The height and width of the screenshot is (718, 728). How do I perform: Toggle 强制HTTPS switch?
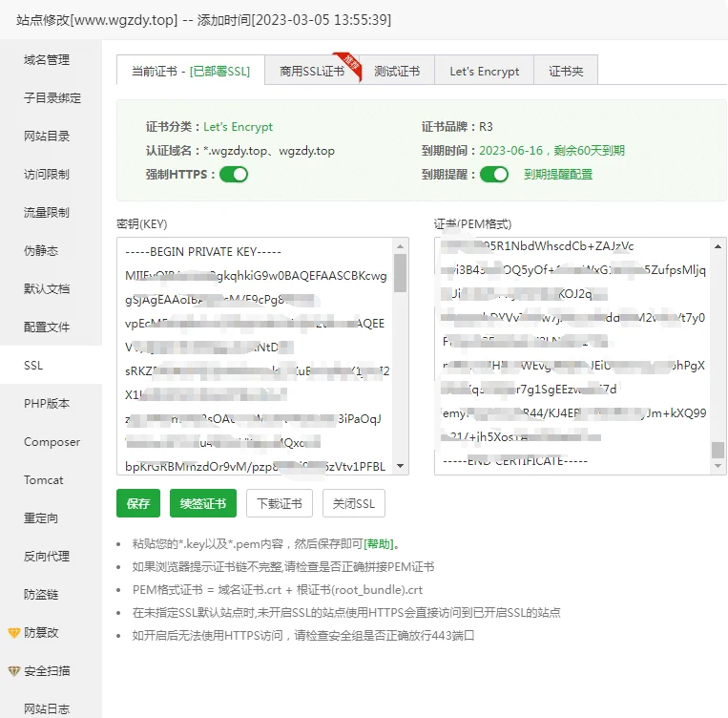click(234, 175)
